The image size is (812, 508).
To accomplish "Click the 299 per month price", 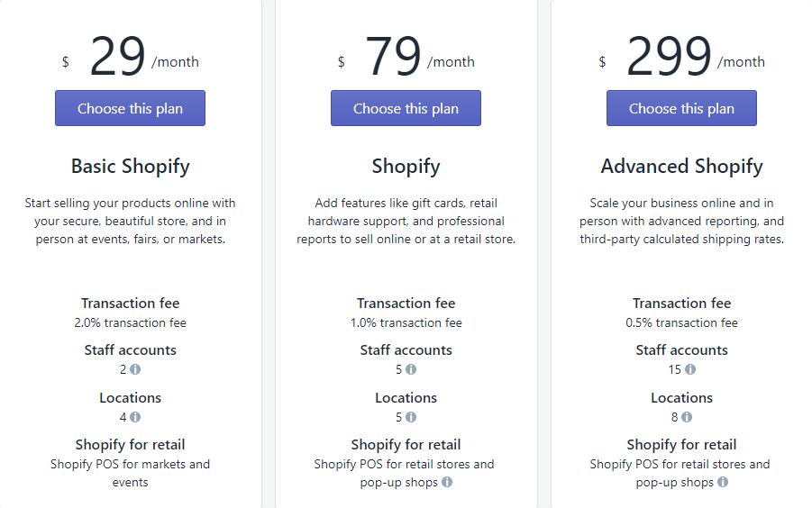I will [670, 58].
